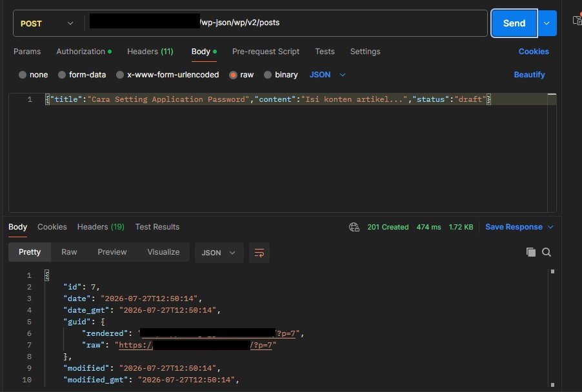Open the Send options dropdown arrow
Screen dimensions: 582x392
coord(547,23)
